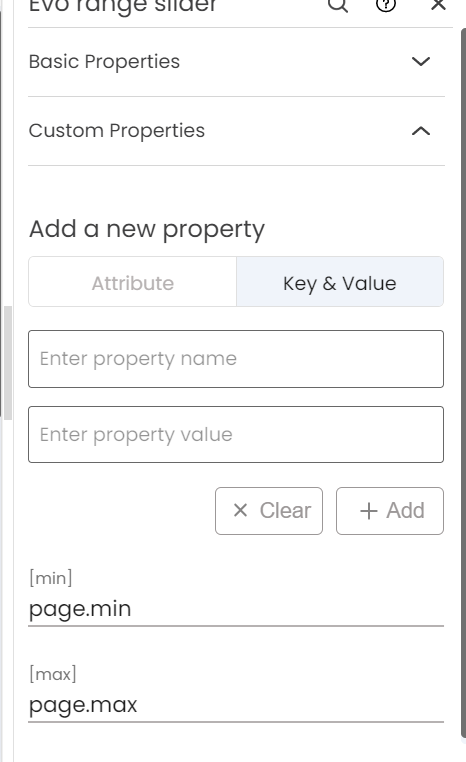Screen dimensions: 466x762
Task: Edit the page.min value field
Action: pos(236,609)
